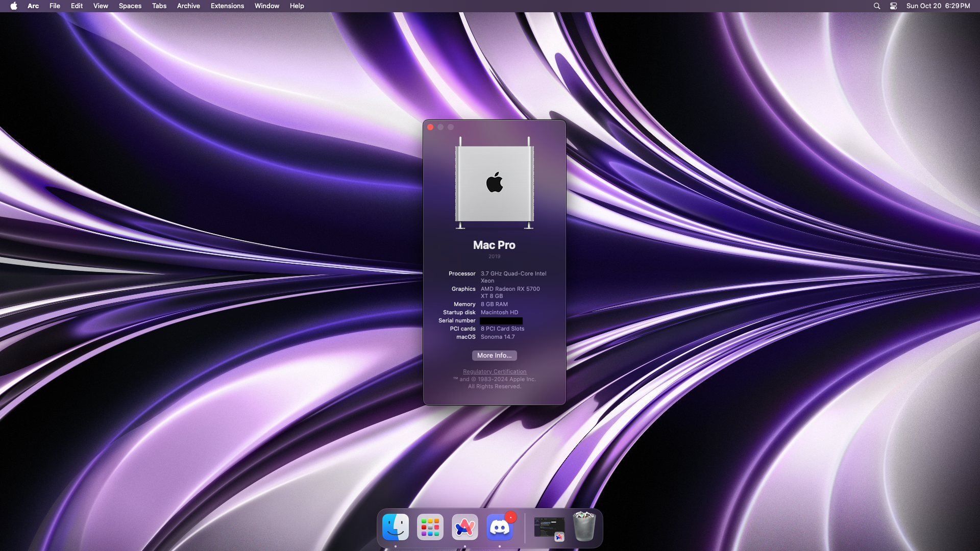Open the Tabs menu

point(159,6)
